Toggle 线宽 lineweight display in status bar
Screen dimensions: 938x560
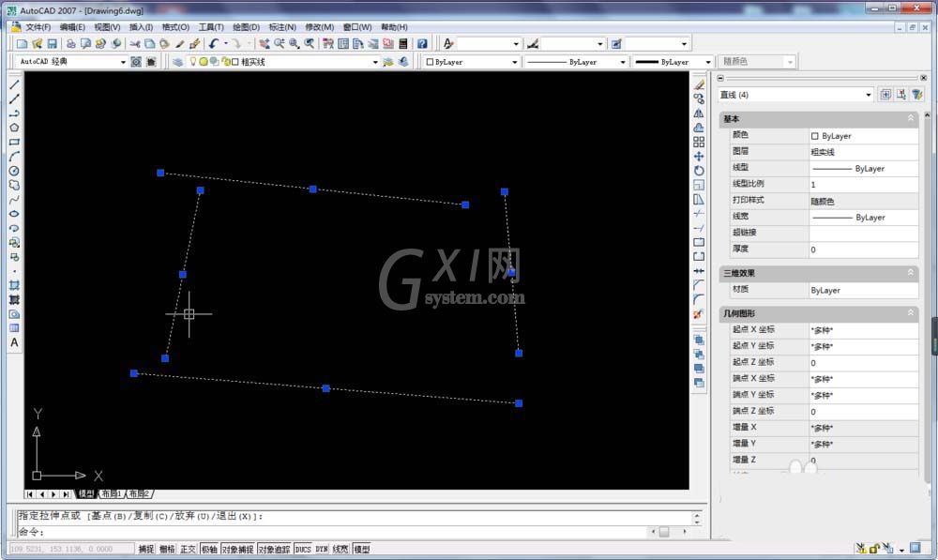340,549
